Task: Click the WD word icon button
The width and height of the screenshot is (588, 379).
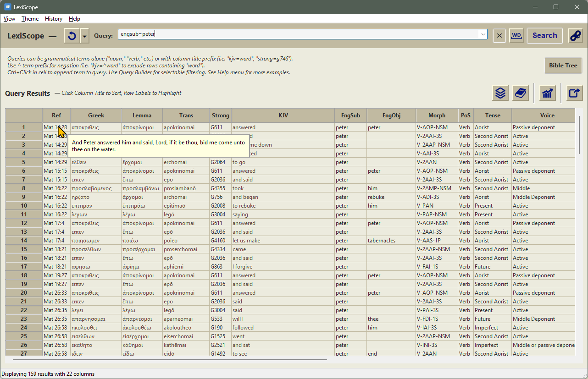Action: click(x=516, y=36)
